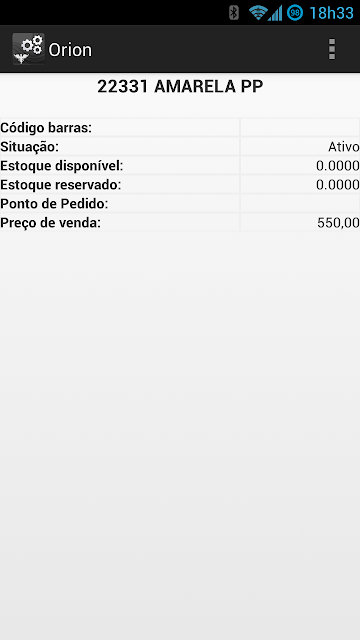Tap the empty Ponto de Pedido value cell
The image size is (360, 640).
point(300,203)
